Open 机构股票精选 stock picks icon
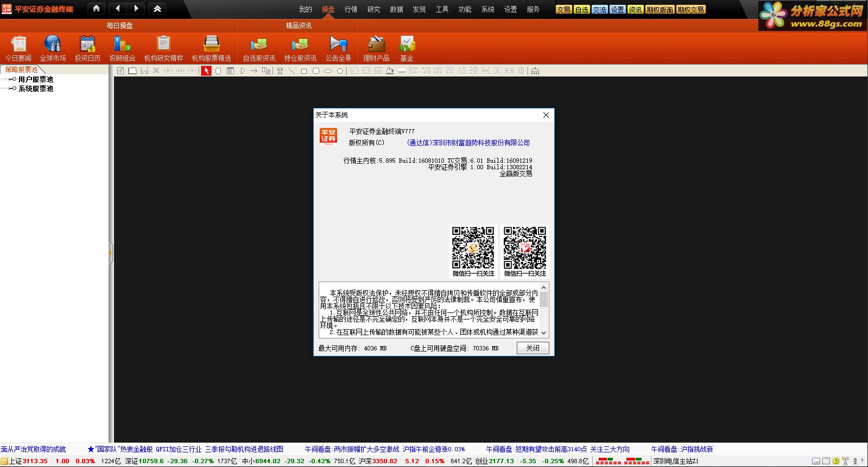The width and height of the screenshot is (868, 467). [x=211, y=48]
